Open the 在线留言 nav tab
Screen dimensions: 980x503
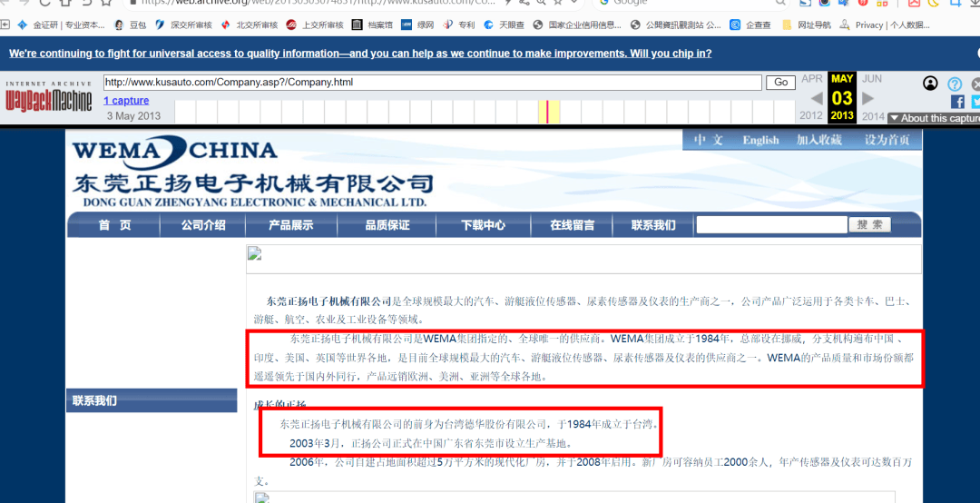572,225
